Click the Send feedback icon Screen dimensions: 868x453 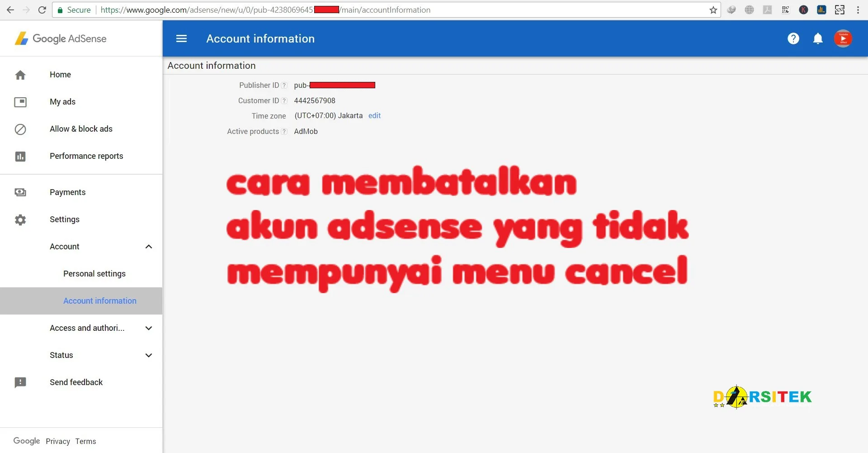tap(20, 382)
